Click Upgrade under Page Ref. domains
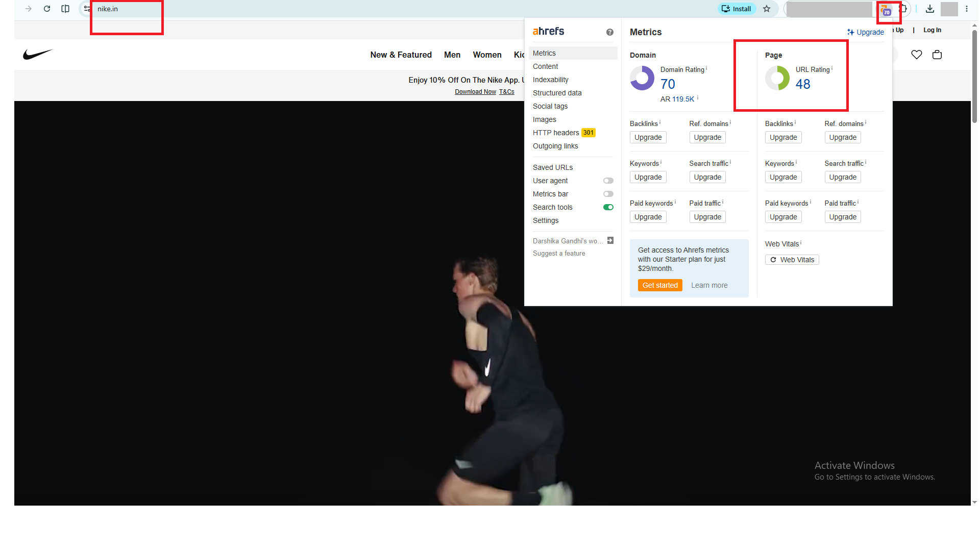This screenshot has height=551, width=980. [843, 137]
